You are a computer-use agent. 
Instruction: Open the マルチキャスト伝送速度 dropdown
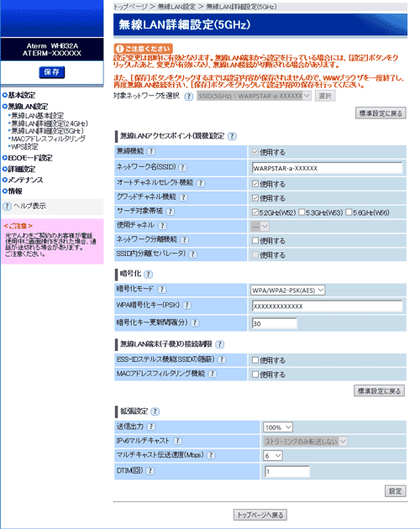[273, 456]
